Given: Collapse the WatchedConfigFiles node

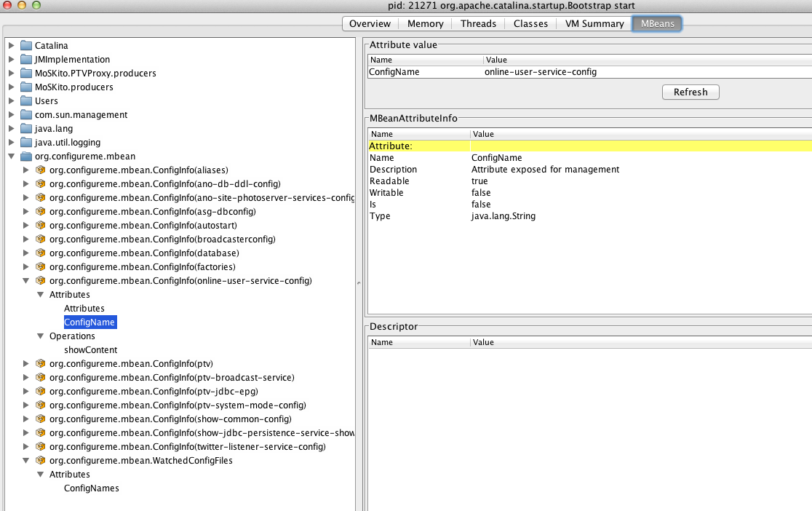Looking at the screenshot, I should [x=26, y=460].
